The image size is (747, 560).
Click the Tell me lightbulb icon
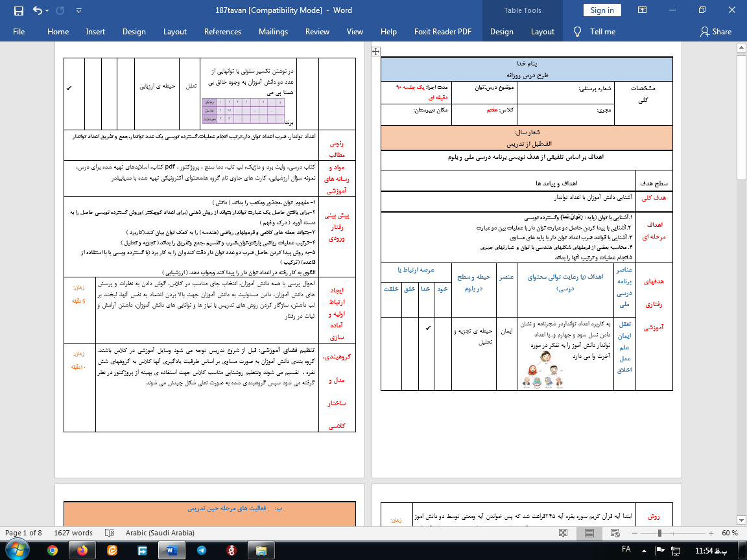577,31
